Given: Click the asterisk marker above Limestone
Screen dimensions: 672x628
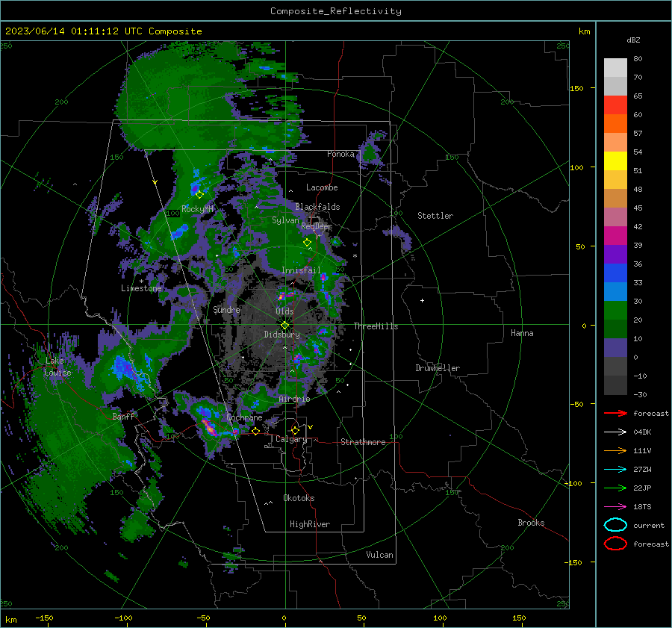Looking at the screenshot, I should (141, 282).
